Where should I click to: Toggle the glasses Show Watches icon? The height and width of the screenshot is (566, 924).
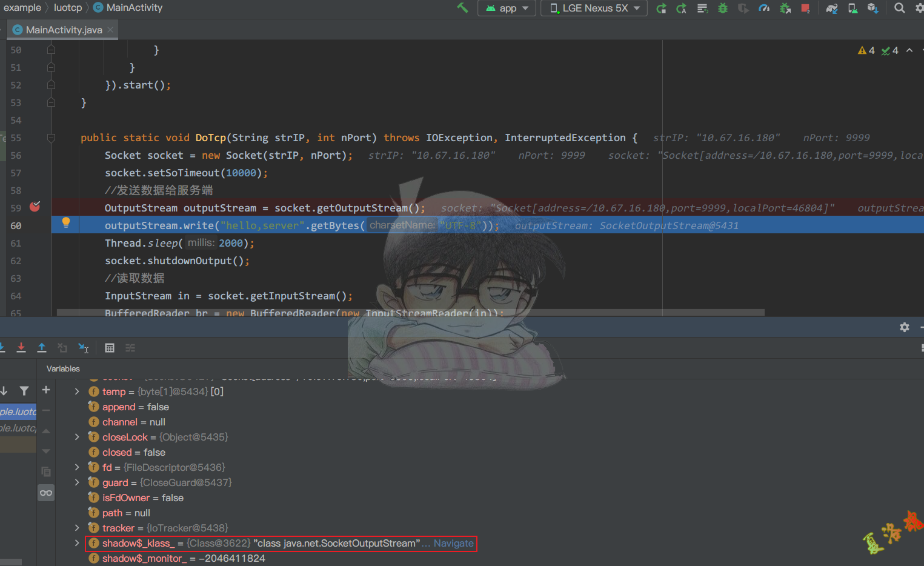46,493
